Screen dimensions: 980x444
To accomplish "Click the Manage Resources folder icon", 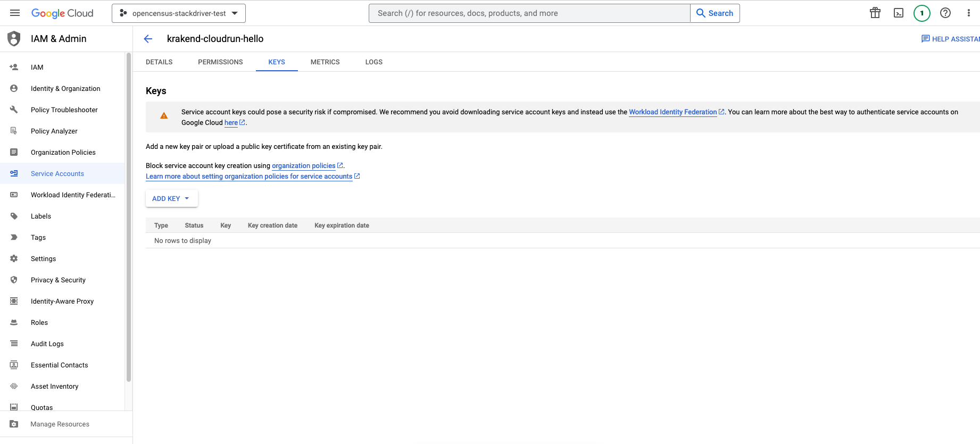I will [14, 424].
